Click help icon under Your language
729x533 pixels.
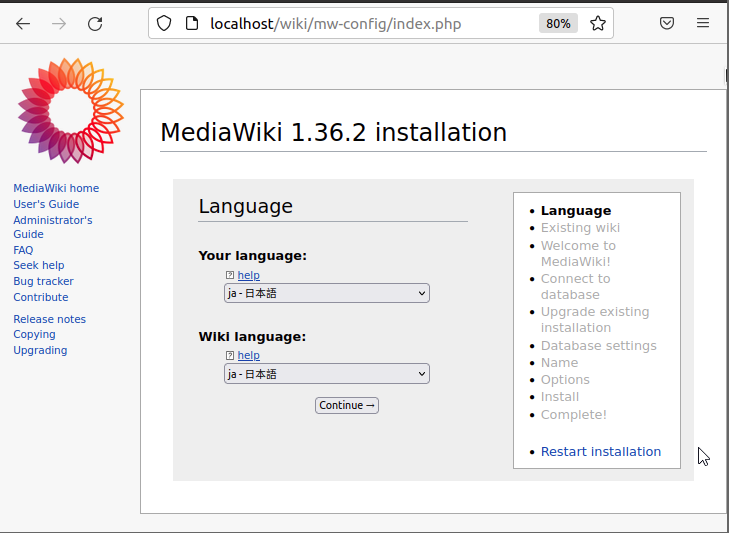tap(230, 275)
